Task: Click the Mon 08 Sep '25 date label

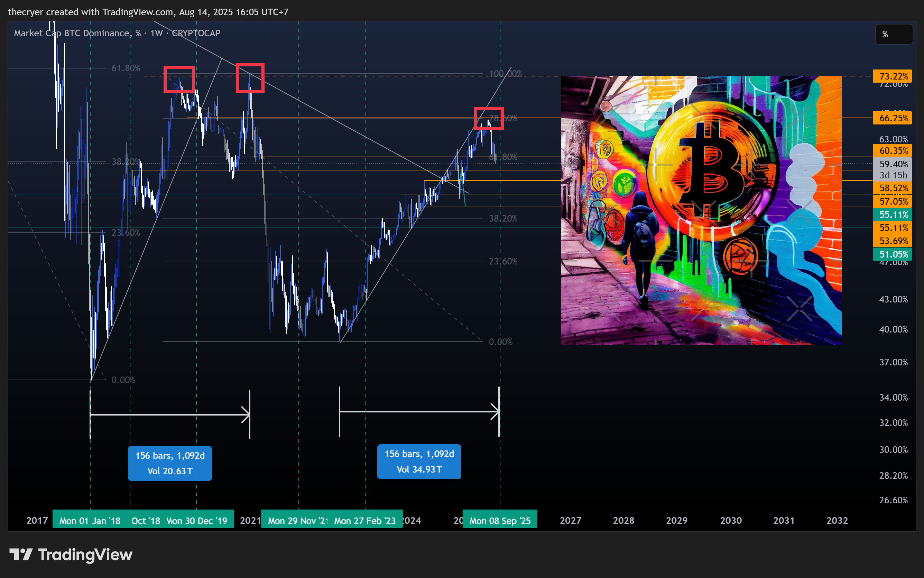Action: point(500,521)
